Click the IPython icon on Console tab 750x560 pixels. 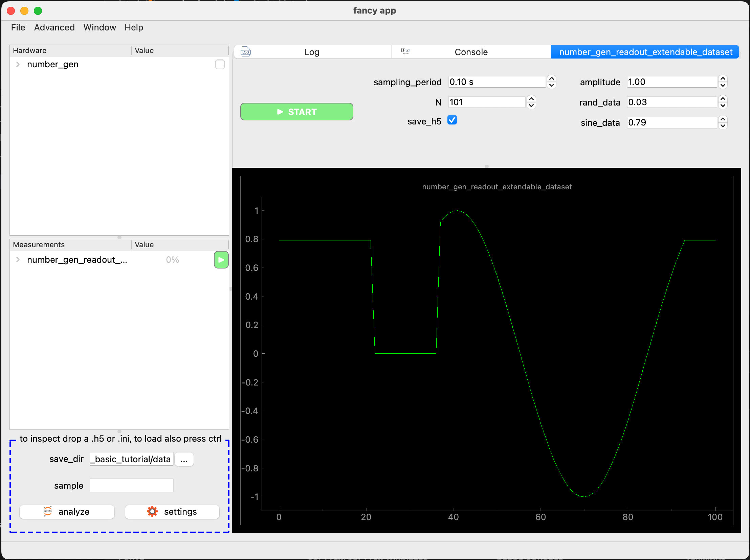(x=405, y=51)
